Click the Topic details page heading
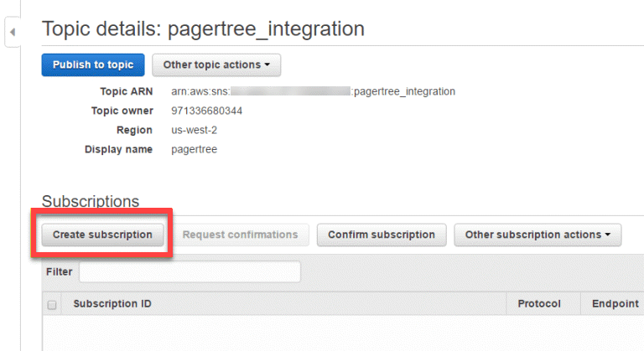The image size is (644, 351). pyautogui.click(x=203, y=28)
